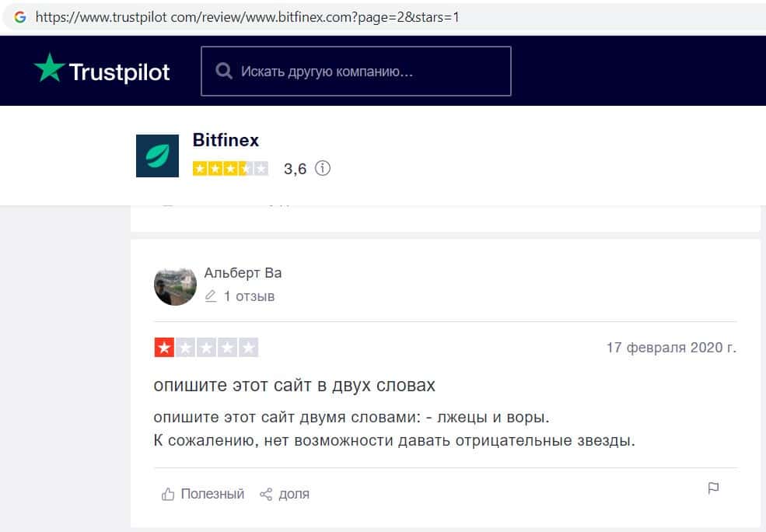Screen dimensions: 766x532
Task: Click the Trustpilot green star logo
Action: 49,68
